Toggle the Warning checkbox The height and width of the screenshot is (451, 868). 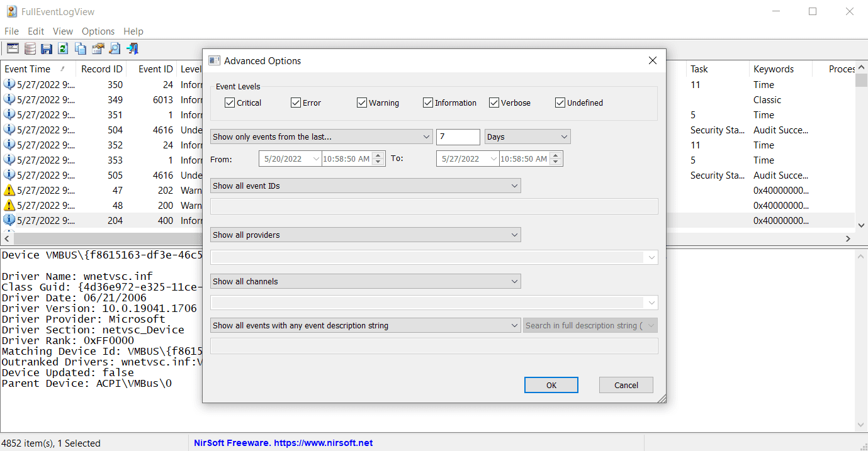pos(362,103)
